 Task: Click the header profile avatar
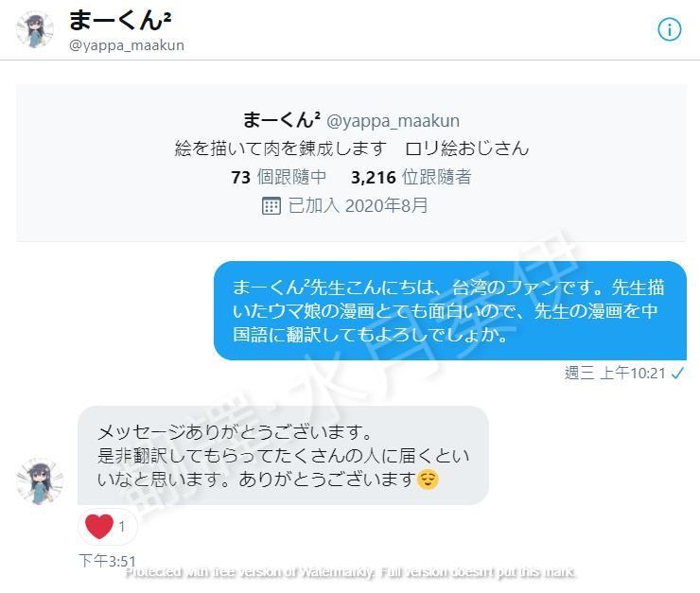click(35, 29)
